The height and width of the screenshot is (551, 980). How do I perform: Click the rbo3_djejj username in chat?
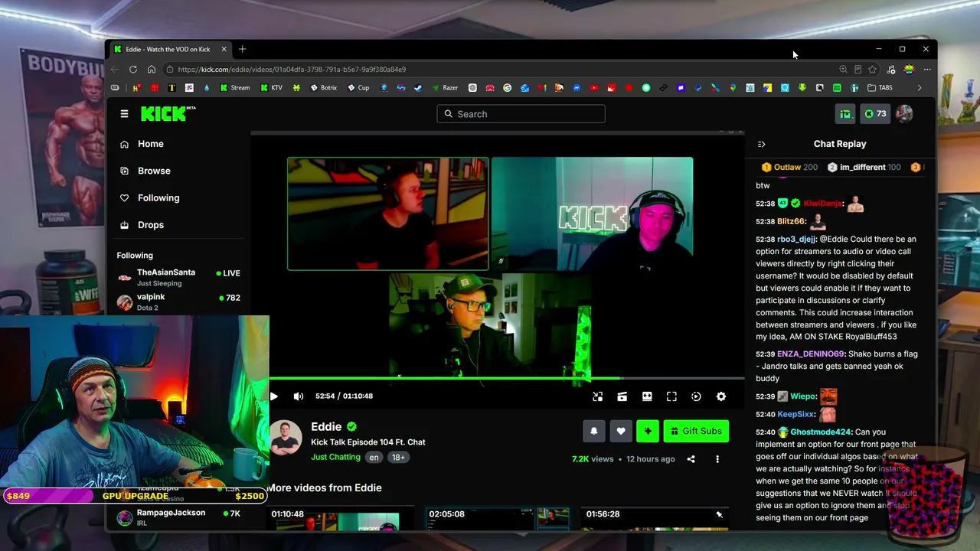tap(797, 239)
